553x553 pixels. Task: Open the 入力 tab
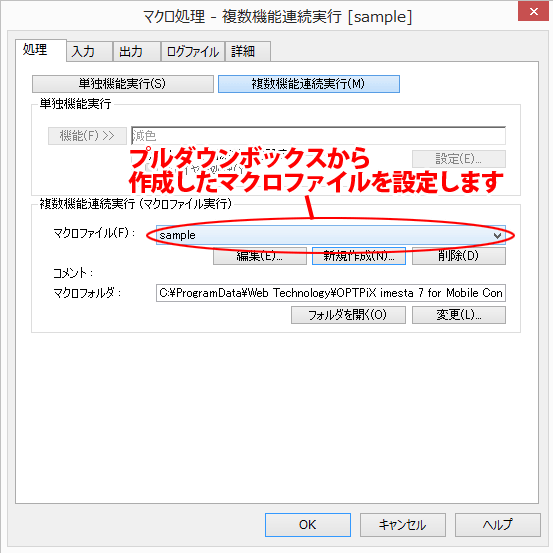tap(90, 52)
